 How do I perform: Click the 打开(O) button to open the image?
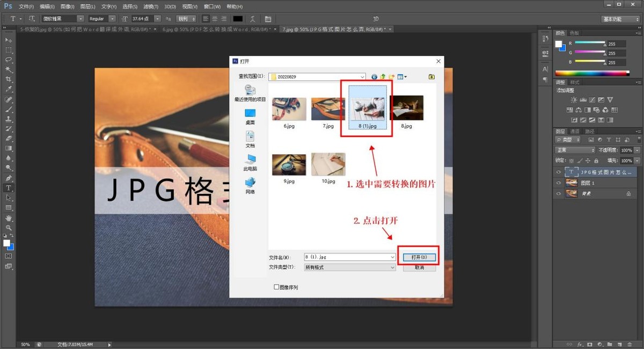pyautogui.click(x=419, y=257)
